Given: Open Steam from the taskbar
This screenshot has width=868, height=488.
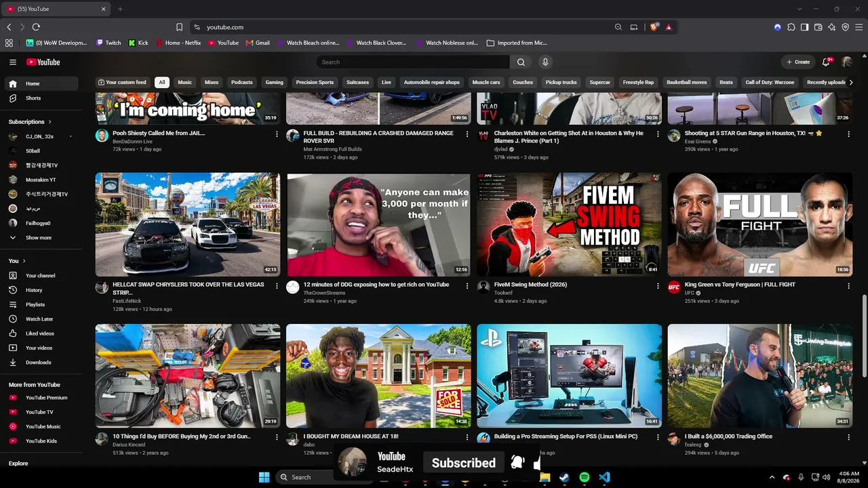Looking at the screenshot, I should tap(564, 477).
